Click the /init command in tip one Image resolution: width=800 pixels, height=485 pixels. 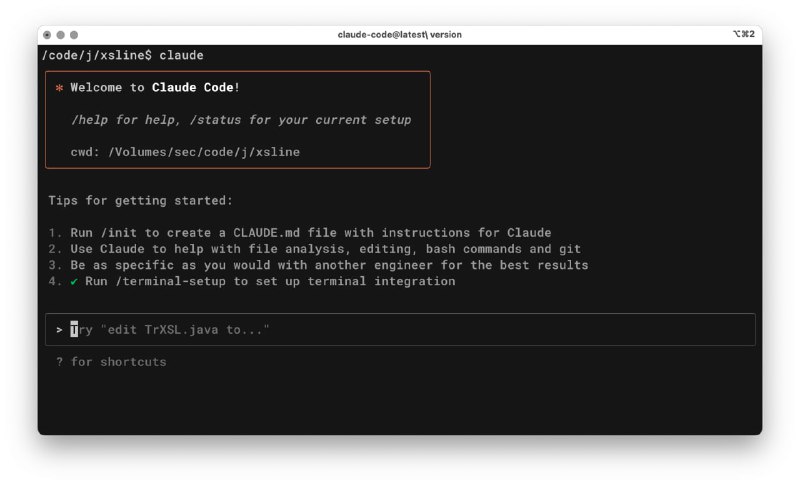(x=119, y=233)
